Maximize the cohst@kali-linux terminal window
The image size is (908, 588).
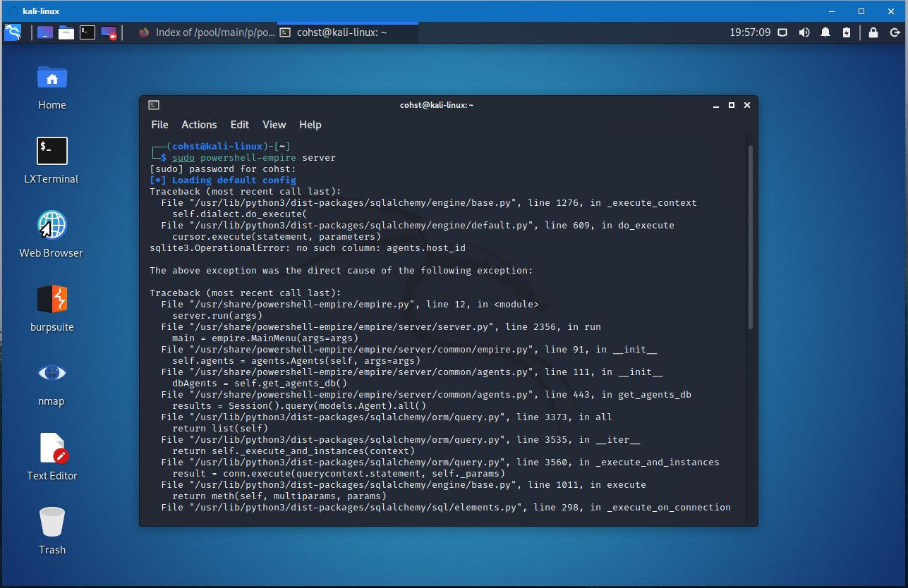click(x=732, y=105)
